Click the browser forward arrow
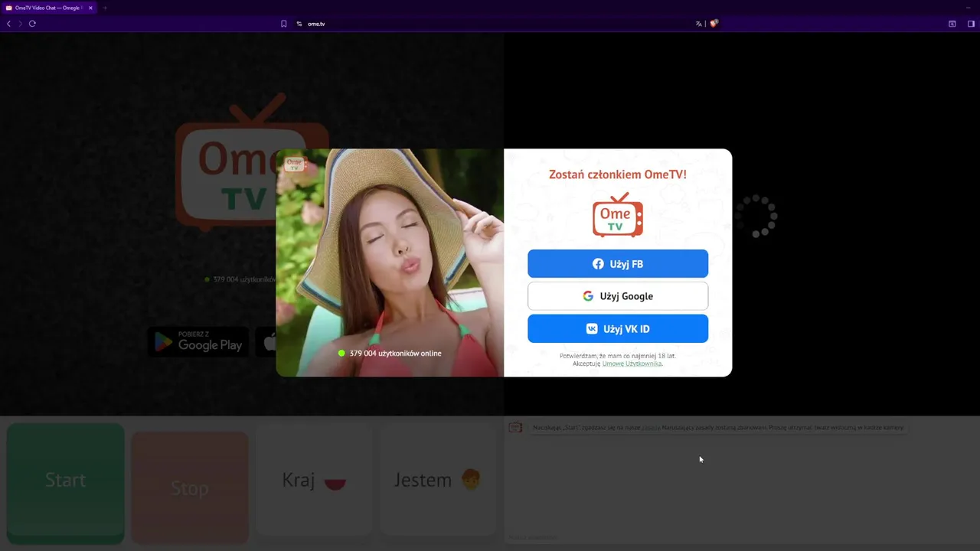Viewport: 980px width, 551px height. tap(21, 24)
